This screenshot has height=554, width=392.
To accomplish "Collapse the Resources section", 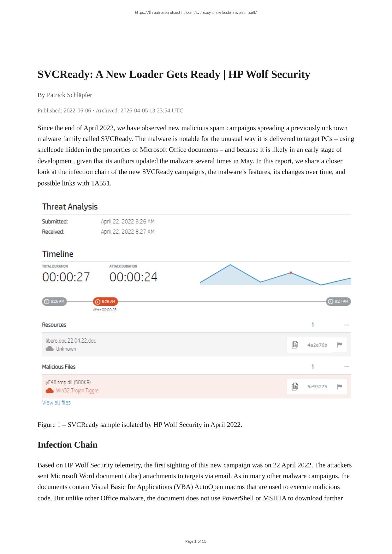I will pos(347,325).
